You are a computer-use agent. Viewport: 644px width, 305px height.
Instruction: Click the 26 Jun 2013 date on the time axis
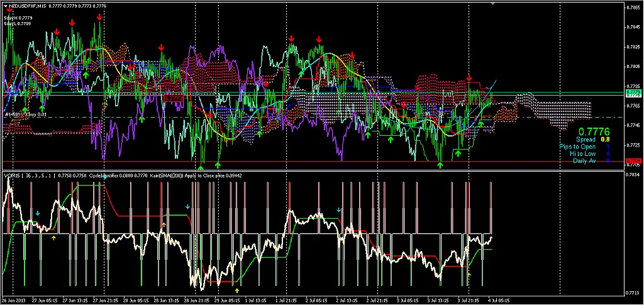13,301
